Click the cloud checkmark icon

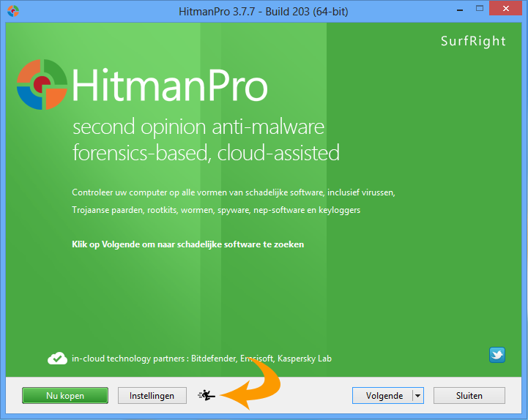click(x=57, y=359)
